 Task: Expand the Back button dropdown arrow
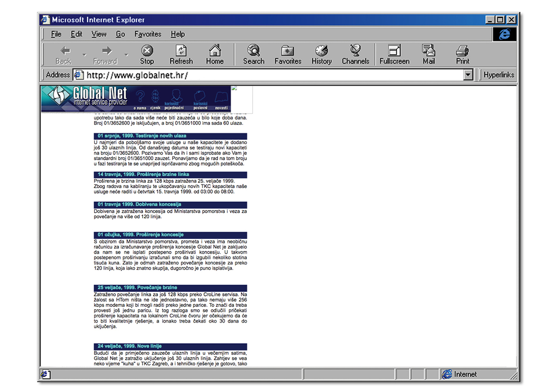coord(84,54)
